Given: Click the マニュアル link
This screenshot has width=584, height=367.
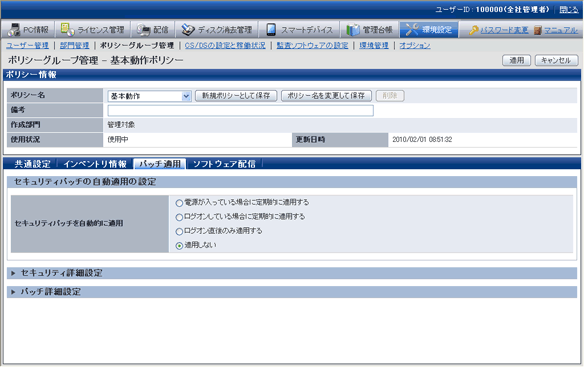Looking at the screenshot, I should [561, 30].
